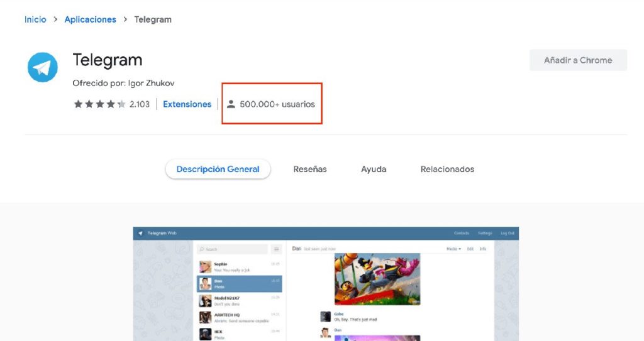
Task: Click ARMTECH HQ chat row in preview
Action: click(240, 318)
